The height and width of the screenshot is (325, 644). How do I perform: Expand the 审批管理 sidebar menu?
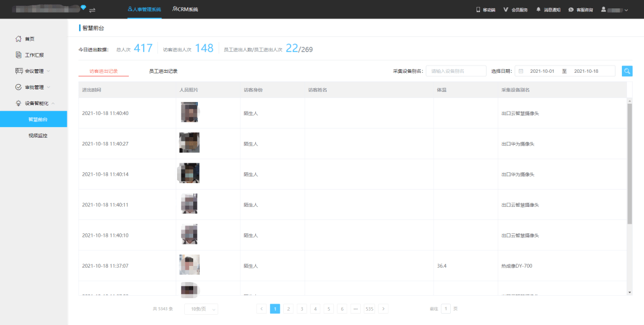click(33, 87)
